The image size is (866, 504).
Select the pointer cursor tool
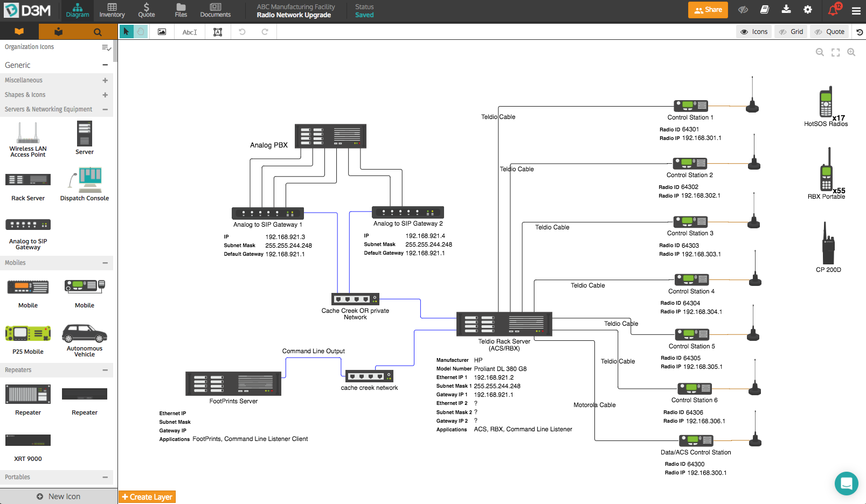[126, 32]
